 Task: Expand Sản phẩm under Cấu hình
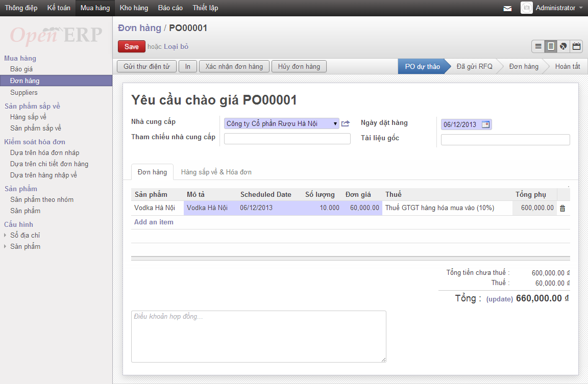point(5,246)
